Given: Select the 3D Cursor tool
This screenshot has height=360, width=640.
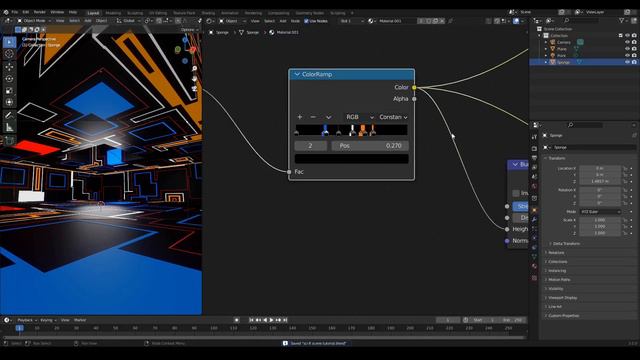Looking at the screenshot, I should [9, 54].
